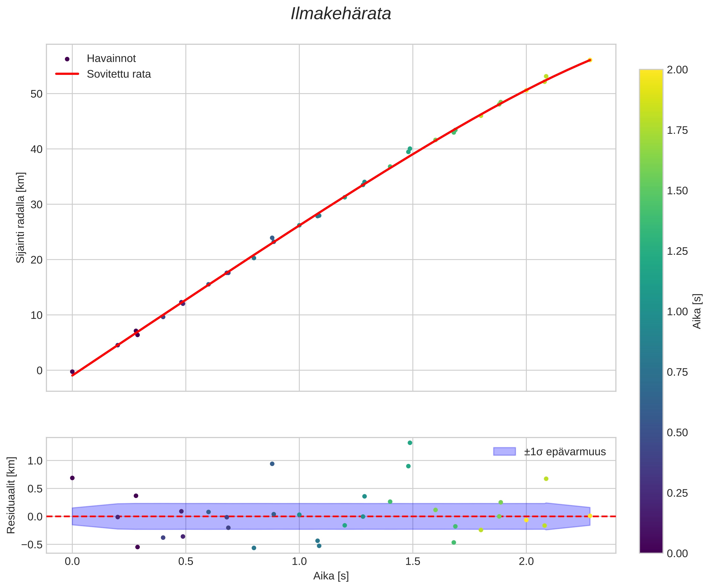Click the 'Sovitettu rata' legend entry
The width and height of the screenshot is (709, 588).
point(119,74)
